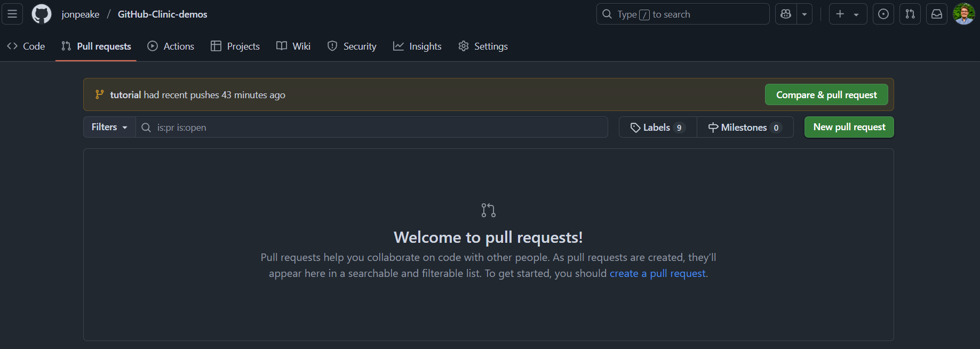980x349 pixels.
Task: Open the Security tab
Action: pos(352,46)
